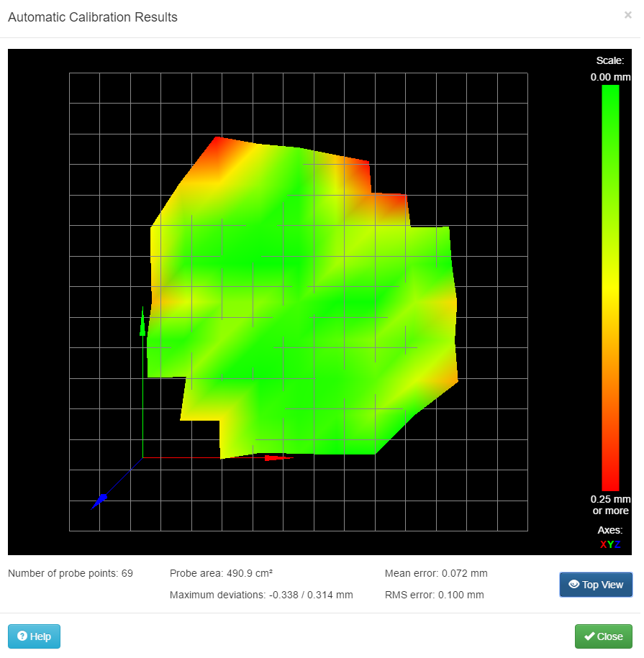This screenshot has width=644, height=658.
Task: Select the 0.00 mm scale label
Action: point(610,76)
